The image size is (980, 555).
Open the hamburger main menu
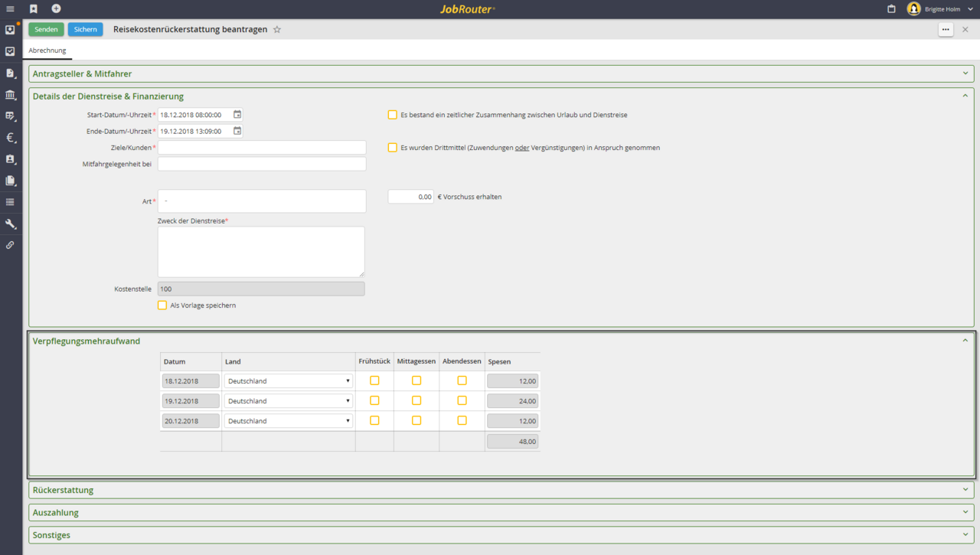click(10, 8)
